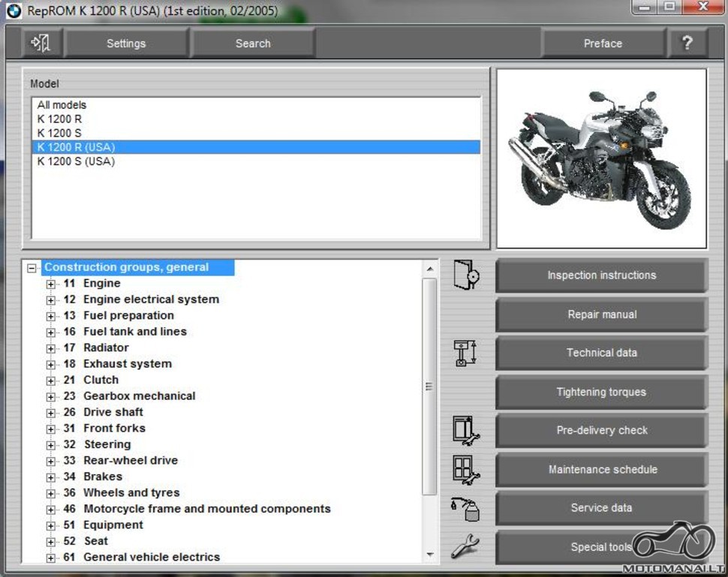Minimize the RepROM window
The image size is (728, 577).
coord(645,7)
